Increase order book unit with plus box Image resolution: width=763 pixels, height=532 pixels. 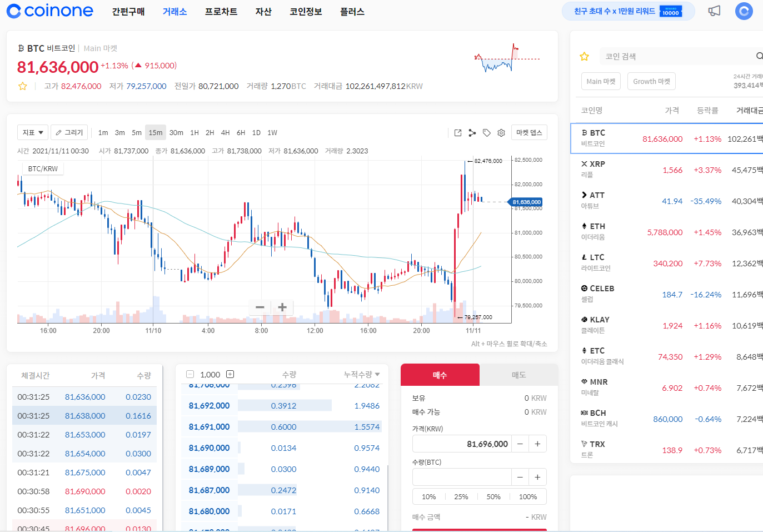(x=230, y=374)
